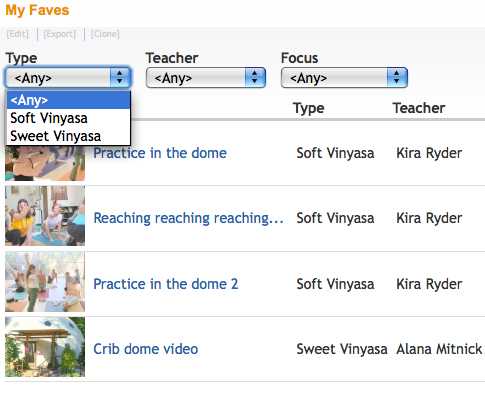Choose Soft Vinyasa in the Type list
This screenshot has height=395, width=485.
click(x=68, y=118)
